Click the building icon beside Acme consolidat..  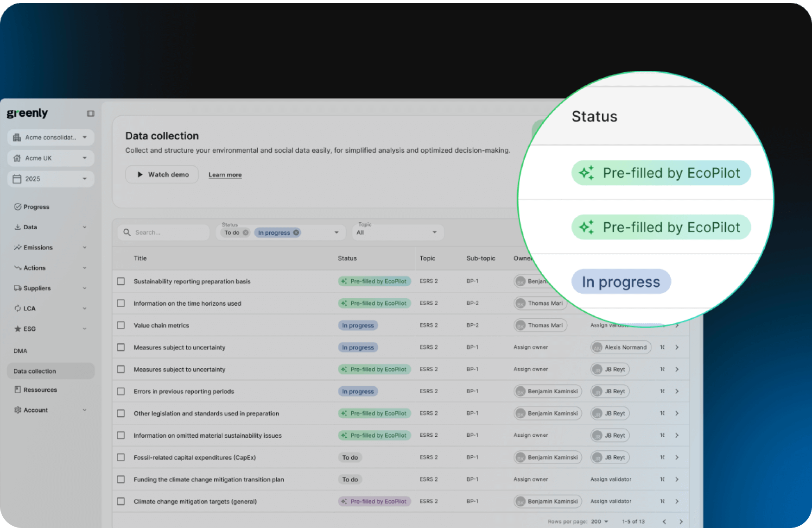(x=17, y=138)
